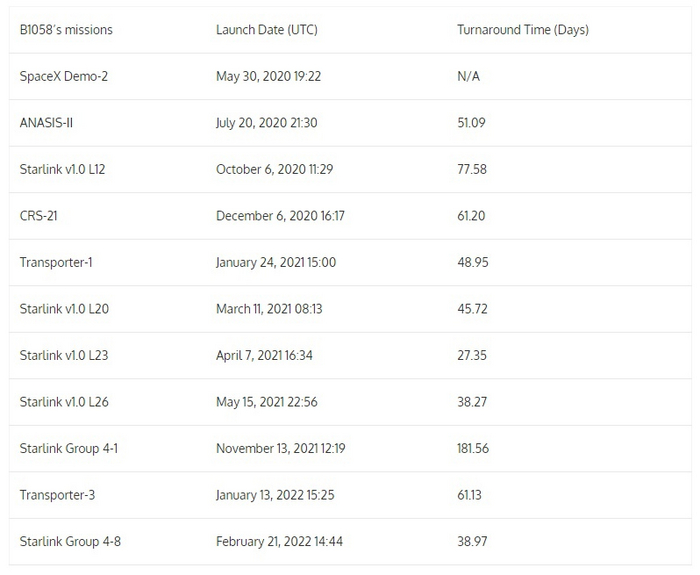
Task: Click the Starlink v1.0 L23 mission cell
Action: coord(64,356)
